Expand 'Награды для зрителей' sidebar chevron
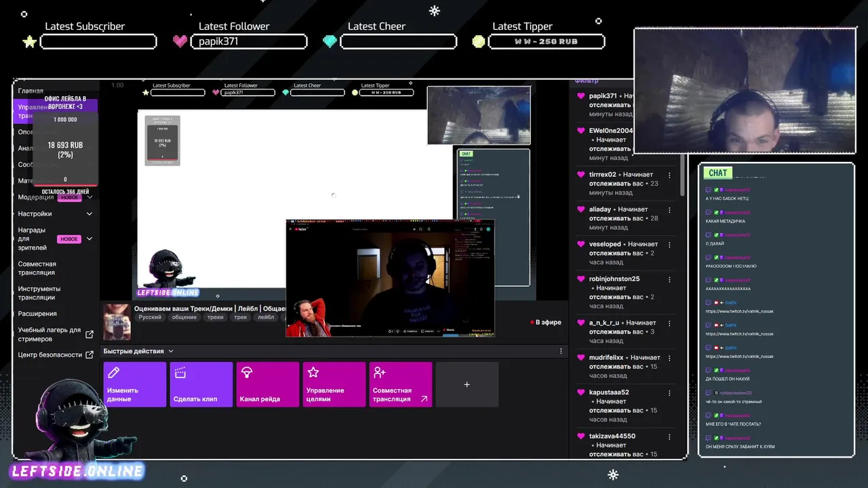 coord(90,239)
